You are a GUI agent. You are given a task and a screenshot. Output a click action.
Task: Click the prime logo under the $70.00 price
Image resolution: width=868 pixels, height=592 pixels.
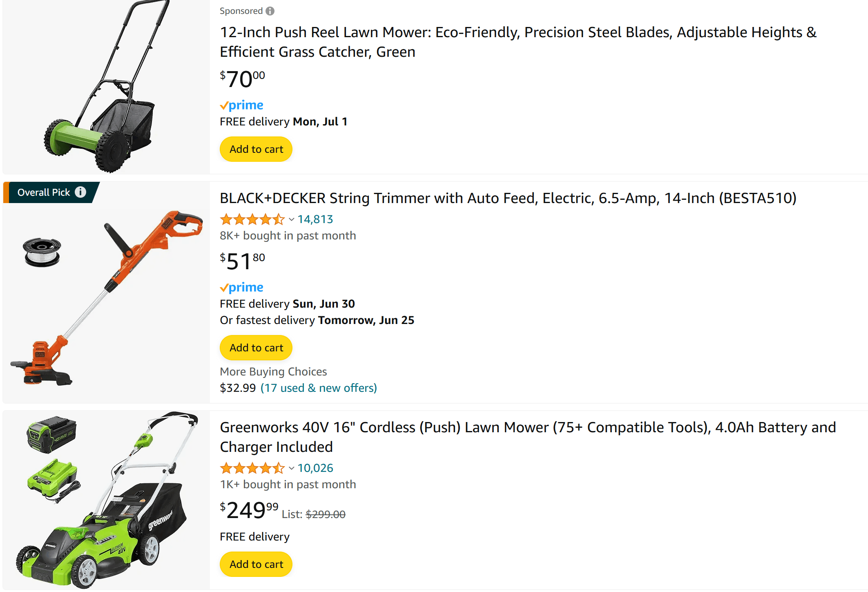point(241,105)
